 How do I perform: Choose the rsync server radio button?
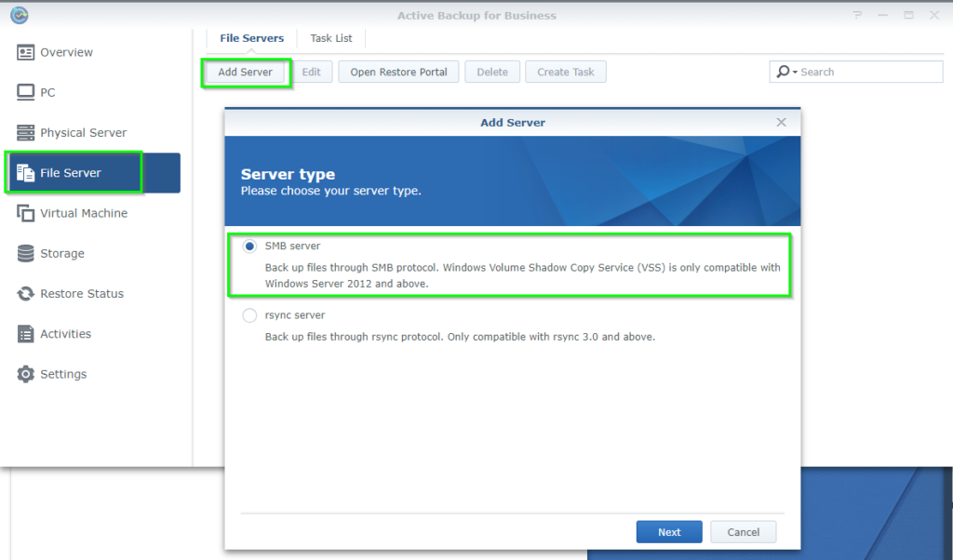pos(249,315)
